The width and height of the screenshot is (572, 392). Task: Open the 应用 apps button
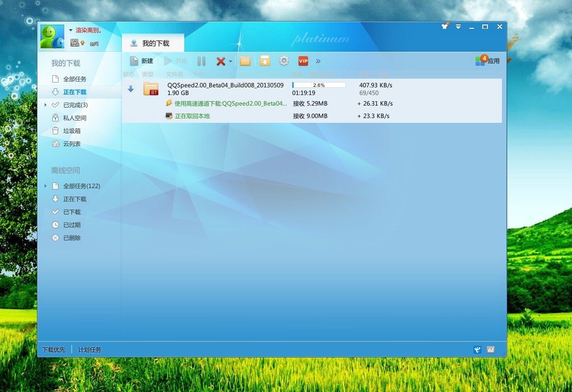488,60
